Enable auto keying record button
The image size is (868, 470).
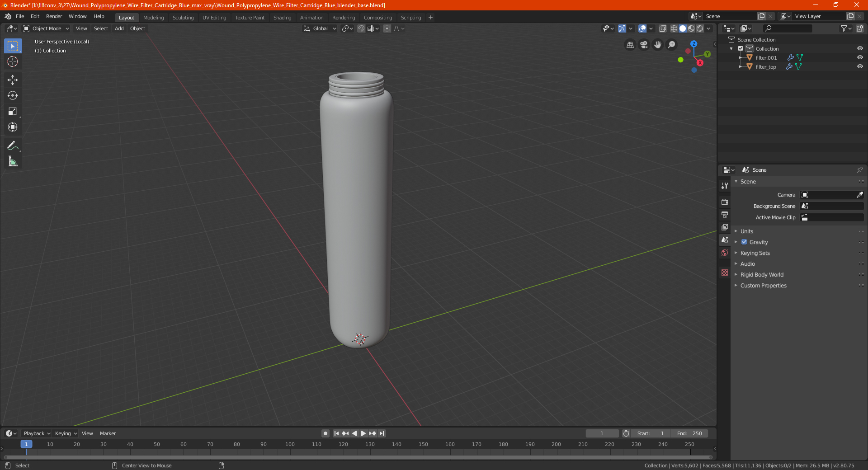click(325, 433)
